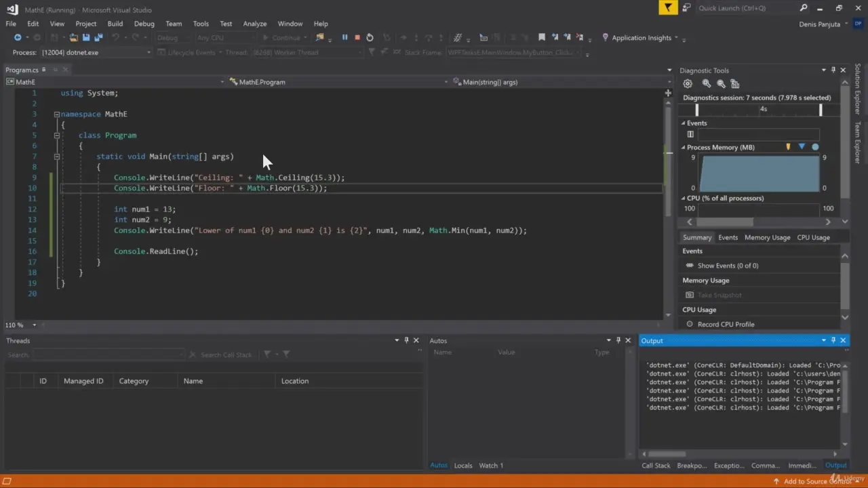
Task: Open the feedback notification flag icon
Action: click(668, 8)
